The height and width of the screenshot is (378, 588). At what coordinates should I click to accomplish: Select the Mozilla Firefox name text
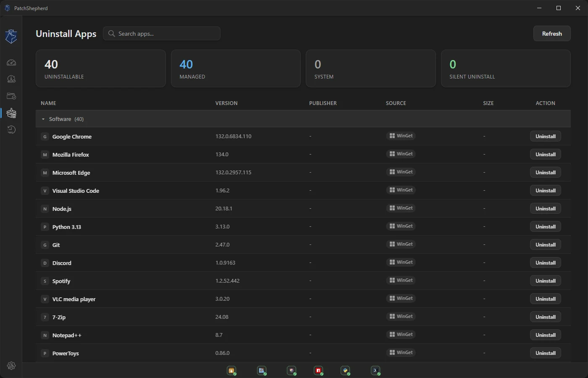[71, 155]
